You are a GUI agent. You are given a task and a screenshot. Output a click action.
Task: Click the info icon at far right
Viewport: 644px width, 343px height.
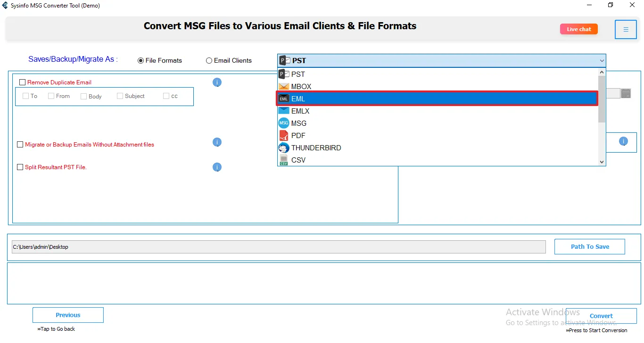coord(623,141)
